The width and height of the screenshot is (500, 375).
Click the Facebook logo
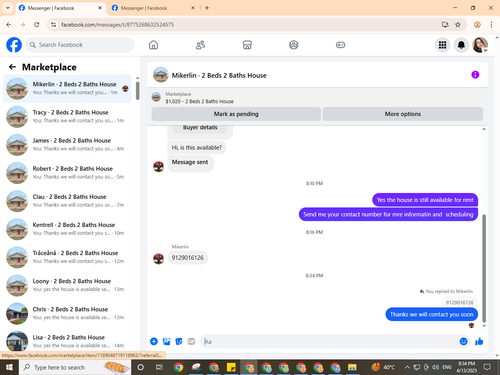click(x=14, y=45)
